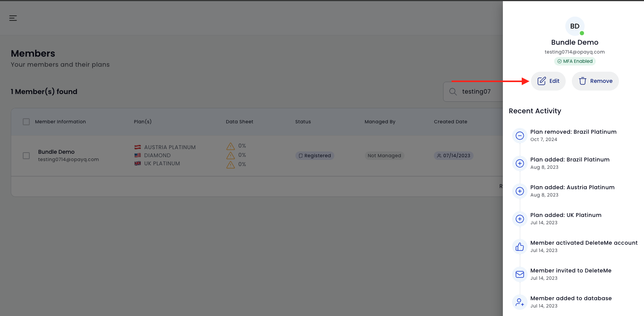
Task: Click the member search field
Action: pos(473,92)
